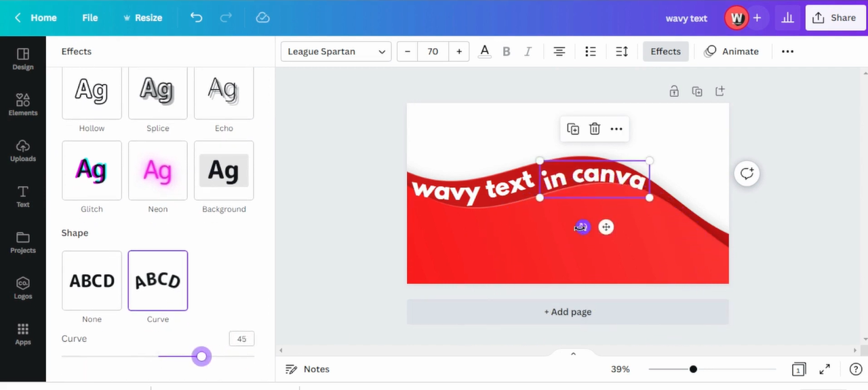The height and width of the screenshot is (390, 868).
Task: Click the Curve value field
Action: tap(241, 339)
